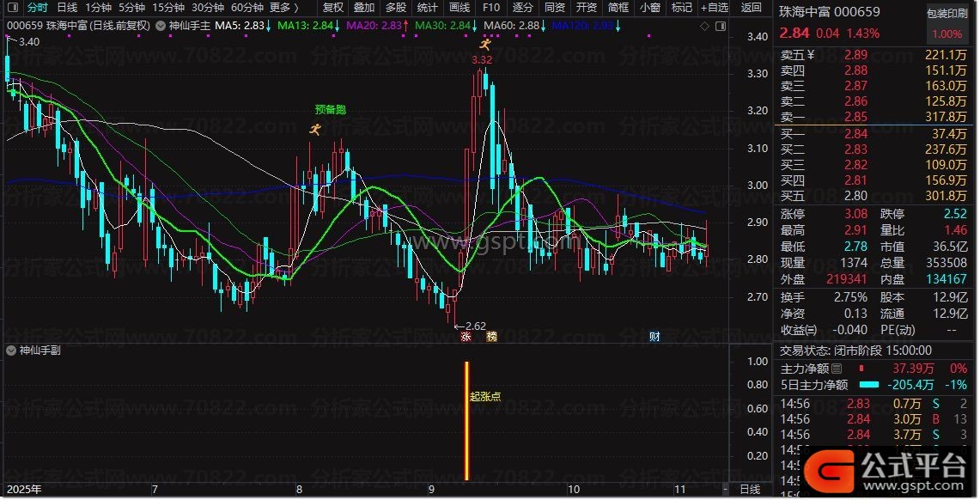
Task: Click the square icon at legend right end
Action: click(x=719, y=26)
